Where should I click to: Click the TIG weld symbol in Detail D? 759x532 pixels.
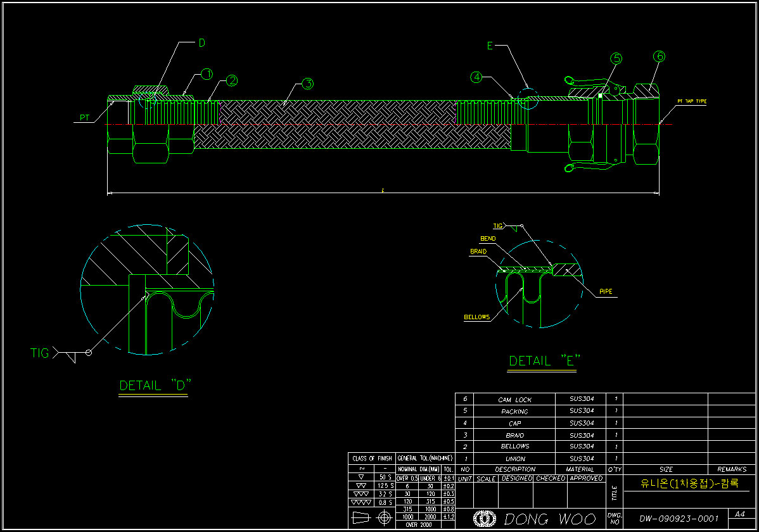[x=66, y=353]
